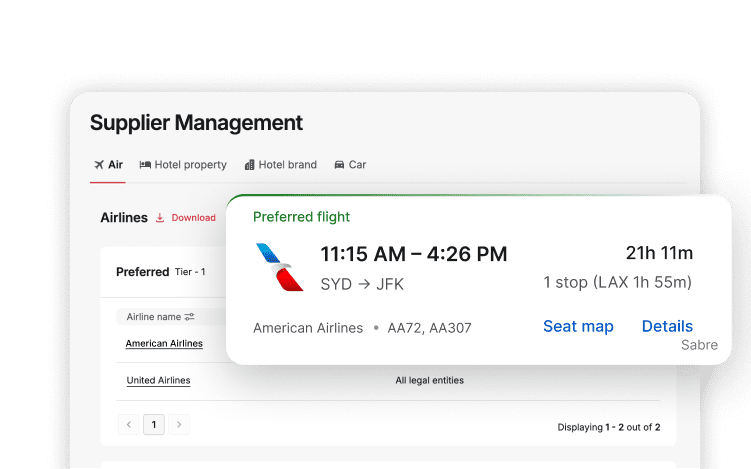Open United Airlines supplier link

[x=158, y=381]
